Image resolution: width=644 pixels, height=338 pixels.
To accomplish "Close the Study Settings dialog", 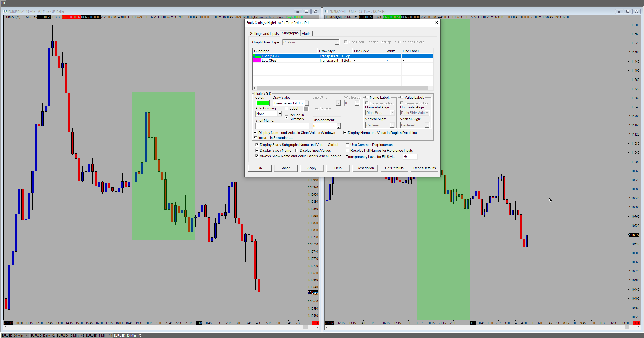I will point(436,22).
